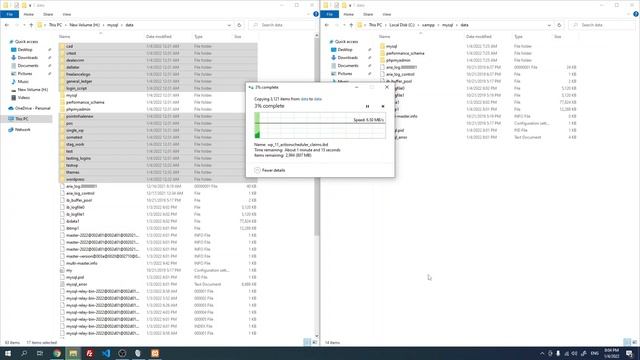Select the wordpress folder in left window
Screen dimensions: 640x360
[x=75, y=179]
